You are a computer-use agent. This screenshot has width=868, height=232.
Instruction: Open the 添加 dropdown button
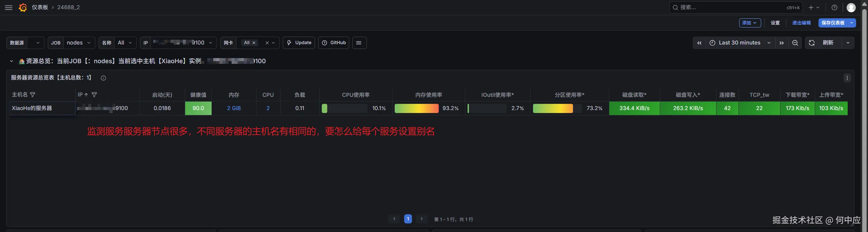(750, 23)
